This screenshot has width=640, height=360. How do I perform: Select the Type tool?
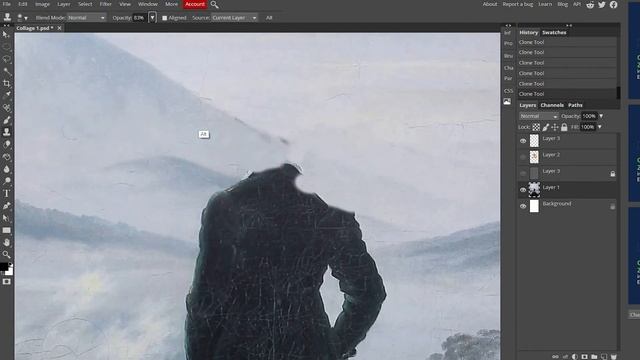tap(6, 193)
